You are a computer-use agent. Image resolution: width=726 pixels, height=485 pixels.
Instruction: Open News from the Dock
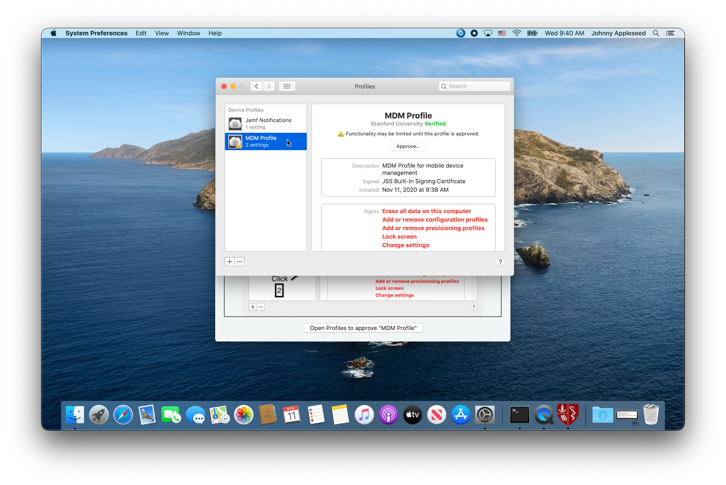tap(437, 415)
